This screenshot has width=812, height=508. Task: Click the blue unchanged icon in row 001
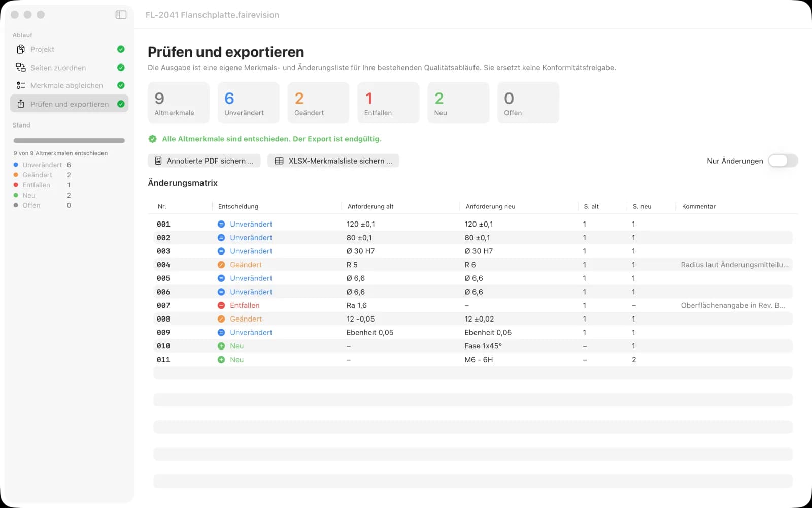221,224
